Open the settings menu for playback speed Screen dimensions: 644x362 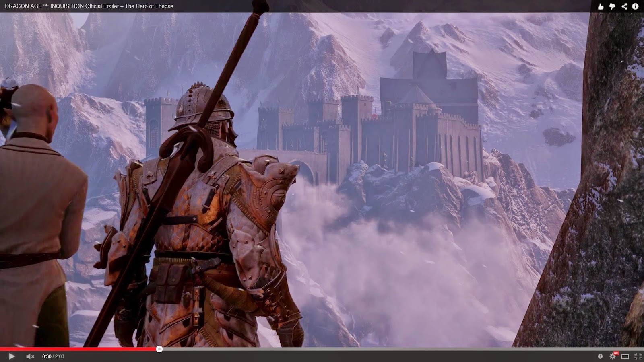[613, 357]
